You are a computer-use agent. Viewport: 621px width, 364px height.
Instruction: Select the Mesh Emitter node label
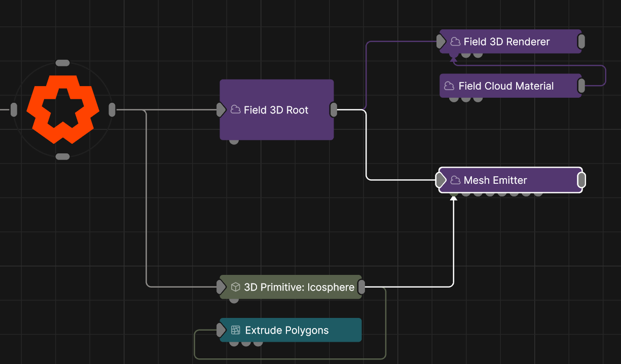point(495,180)
